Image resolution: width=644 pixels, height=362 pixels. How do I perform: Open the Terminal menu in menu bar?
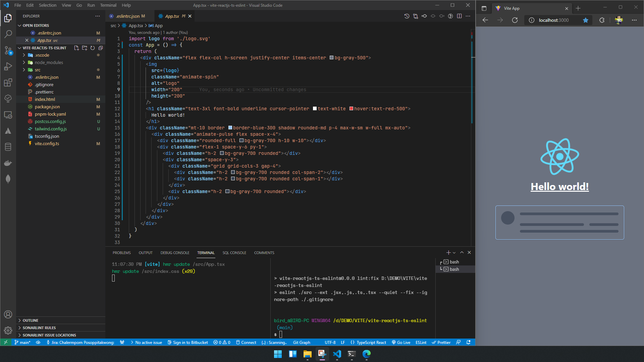pos(108,5)
